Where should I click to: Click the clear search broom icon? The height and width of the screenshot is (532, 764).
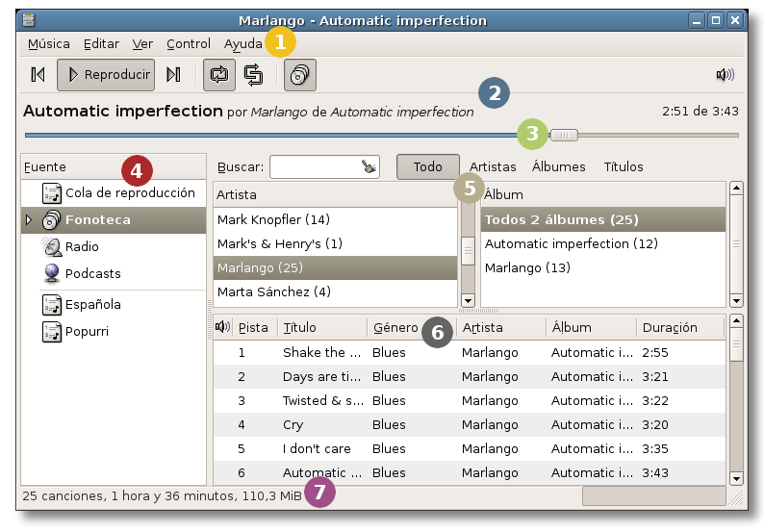point(369,166)
